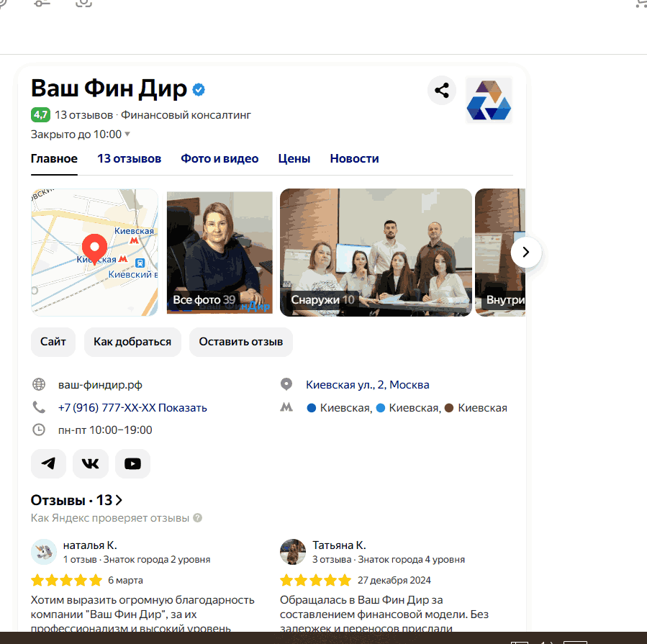Click the five-star rating dated 6 марта

point(66,580)
